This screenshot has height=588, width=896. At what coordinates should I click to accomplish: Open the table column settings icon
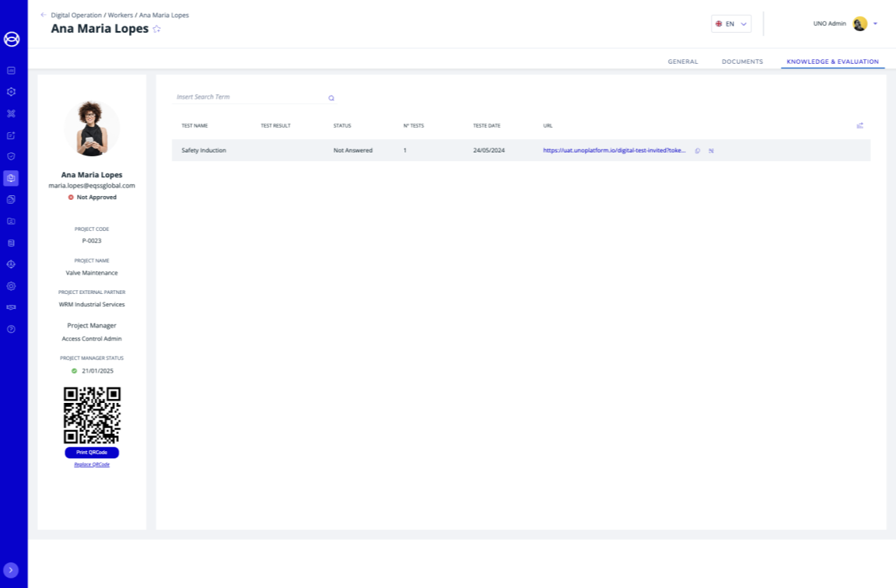(x=859, y=125)
